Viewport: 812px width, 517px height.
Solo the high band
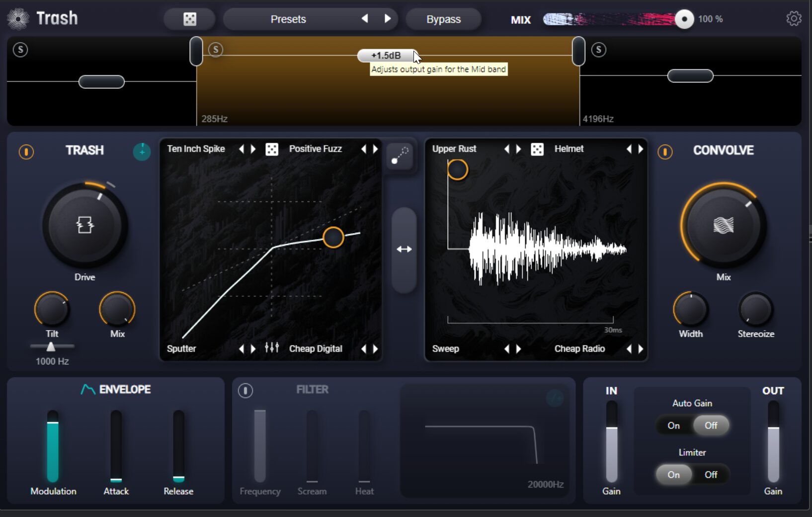(x=599, y=50)
